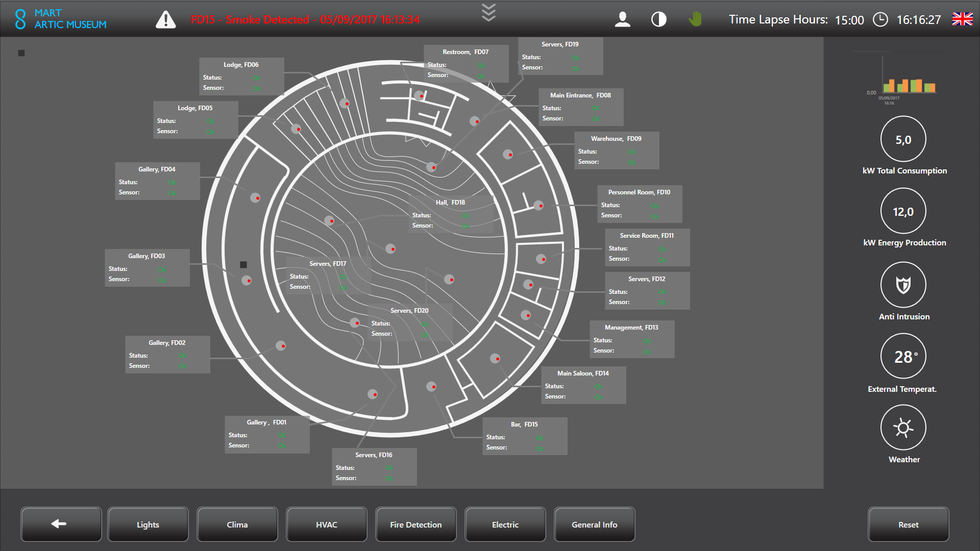Open the External Temperature 28° indicator
The image size is (980, 551).
click(x=903, y=356)
